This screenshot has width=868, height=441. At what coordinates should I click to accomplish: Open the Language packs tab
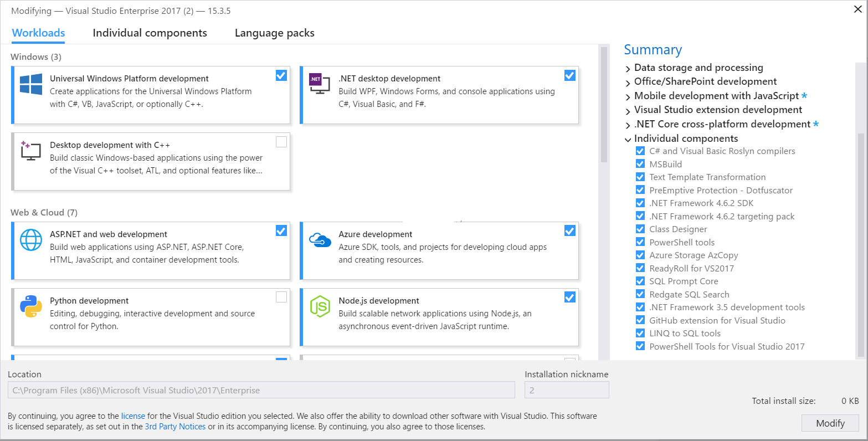[274, 33]
